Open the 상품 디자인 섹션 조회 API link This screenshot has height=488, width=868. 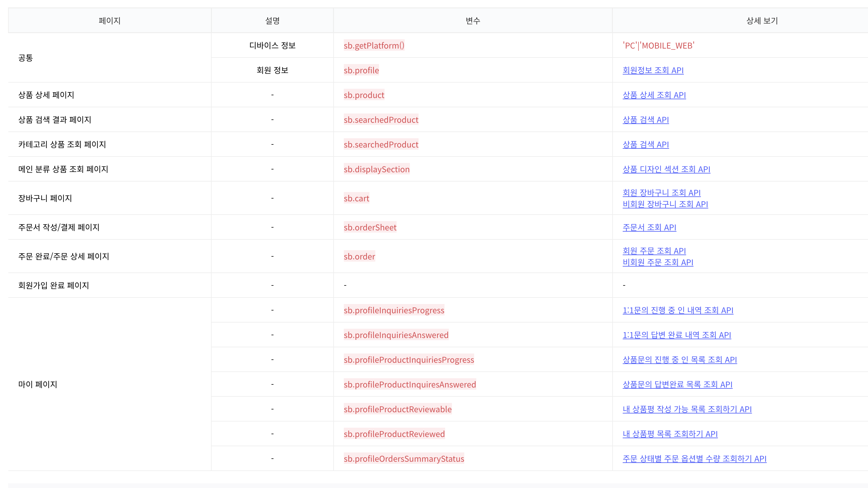pyautogui.click(x=666, y=169)
